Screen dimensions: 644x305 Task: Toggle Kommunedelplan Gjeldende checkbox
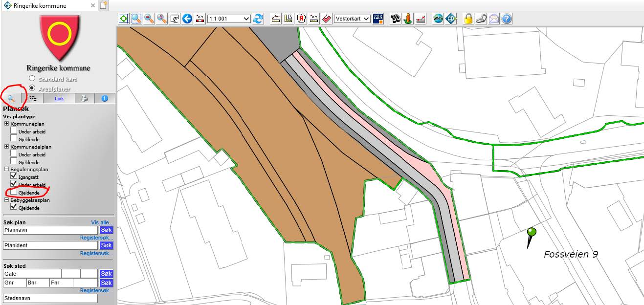[x=14, y=162]
